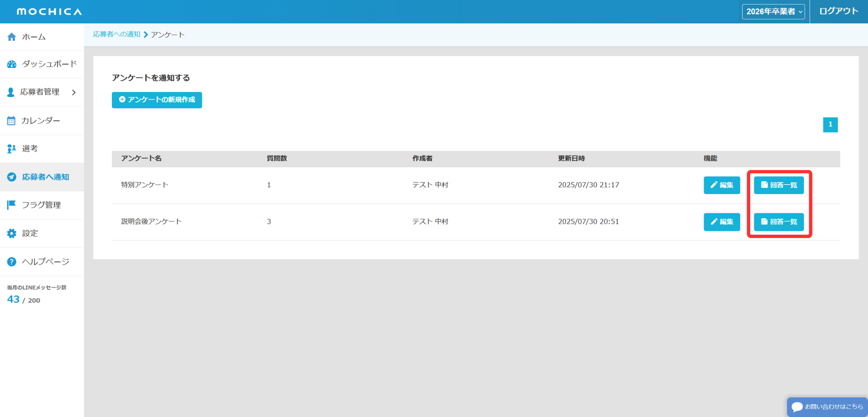
Task: Expand the 応募者管理 submenu chevron
Action: tap(74, 92)
